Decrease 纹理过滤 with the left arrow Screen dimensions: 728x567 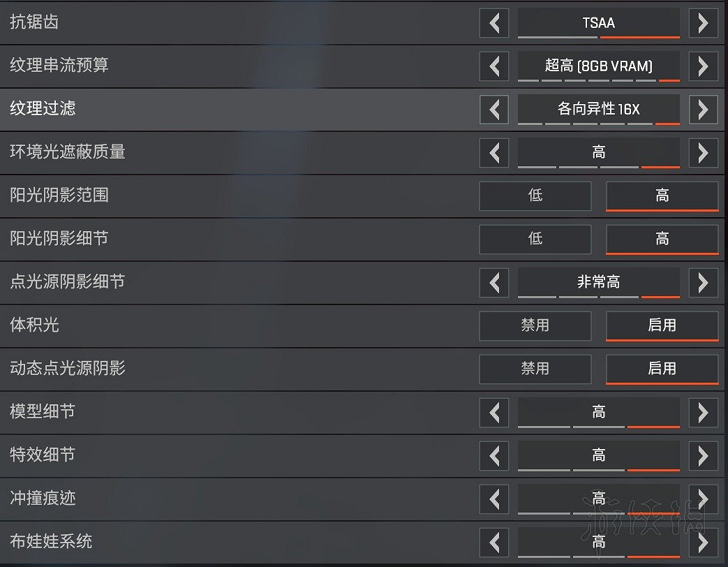click(494, 110)
